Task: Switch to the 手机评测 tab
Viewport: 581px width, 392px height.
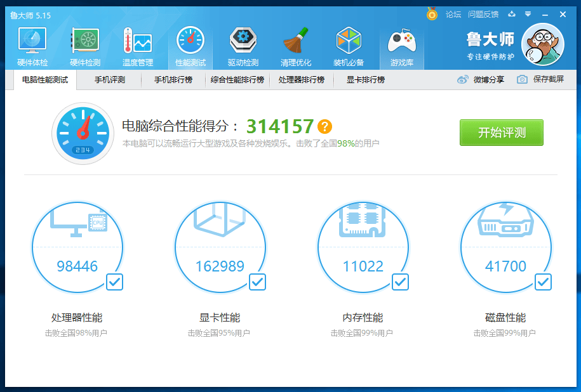Action: [x=110, y=79]
